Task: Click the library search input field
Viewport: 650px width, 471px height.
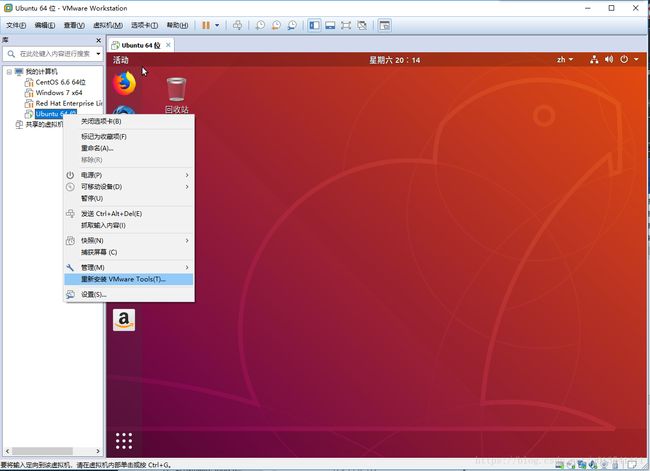Action: pos(52,53)
